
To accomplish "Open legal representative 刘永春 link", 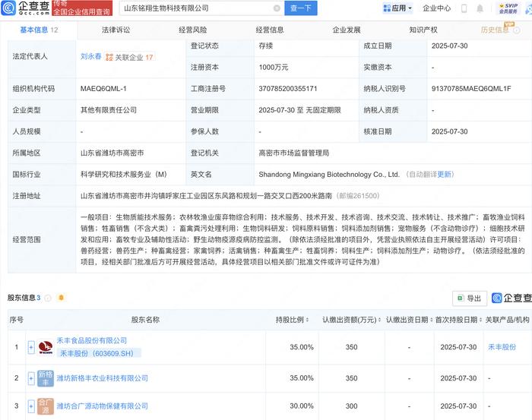I will [x=91, y=57].
